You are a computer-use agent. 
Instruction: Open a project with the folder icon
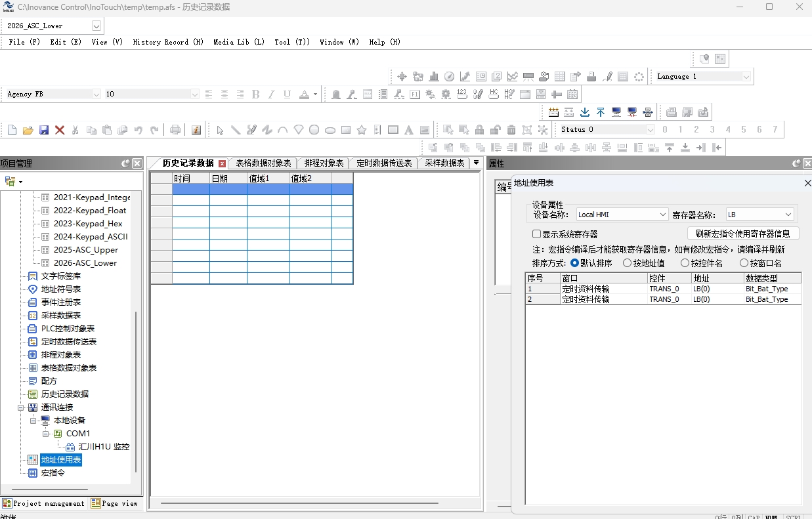28,130
